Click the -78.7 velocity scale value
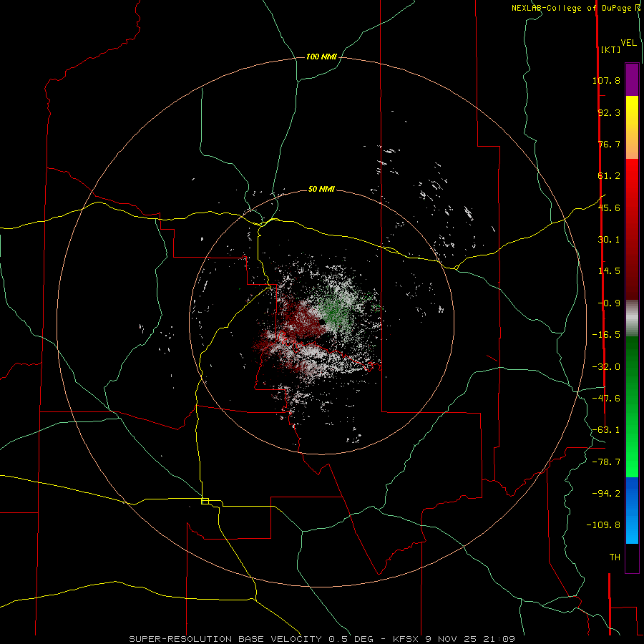 (606, 462)
